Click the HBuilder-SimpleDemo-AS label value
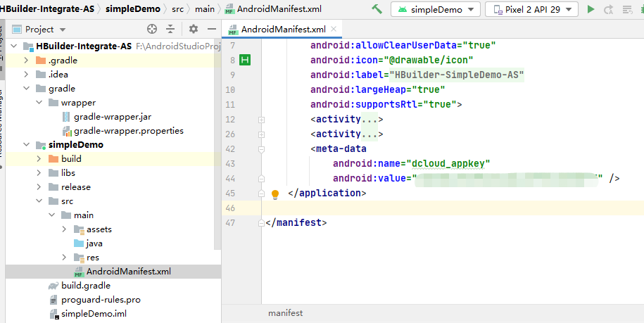Screen dimensions: 644x323 pos(456,75)
